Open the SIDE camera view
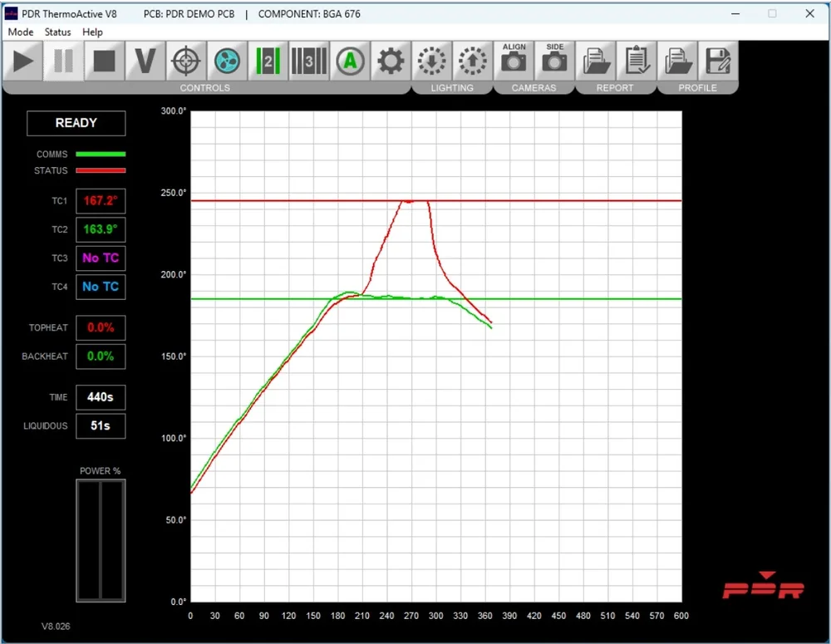This screenshot has height=644, width=831. click(x=554, y=61)
